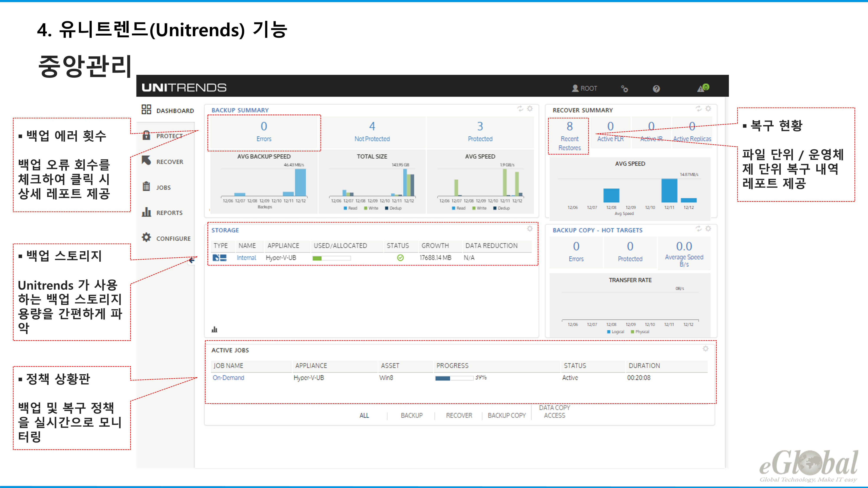Click the Internal storage name link
Image resolution: width=868 pixels, height=488 pixels.
point(246,258)
